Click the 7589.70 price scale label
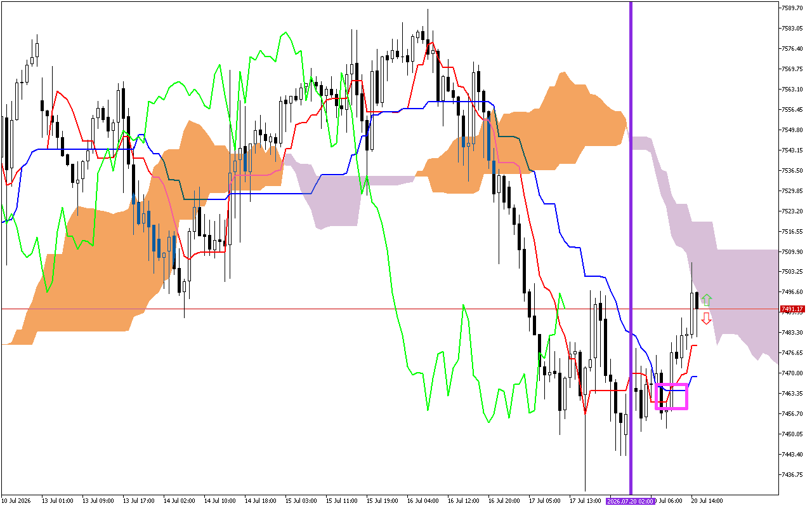Image resolution: width=812 pixels, height=508 pixels. (x=794, y=8)
